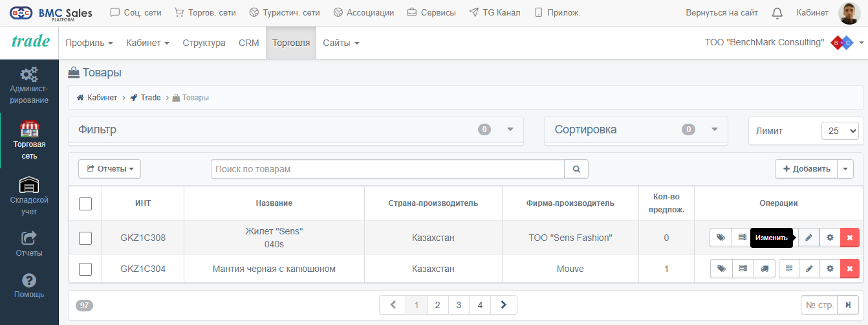Image resolution: width=868 pixels, height=325 pixels.
Task: Check the box for GKZ1C308 row
Action: [85, 238]
